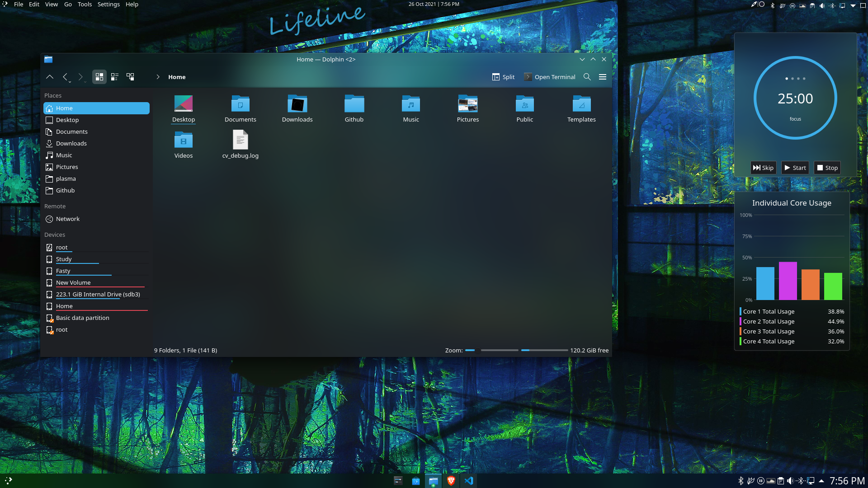This screenshot has height=488, width=868.
Task: Click the Split view button
Action: click(503, 77)
